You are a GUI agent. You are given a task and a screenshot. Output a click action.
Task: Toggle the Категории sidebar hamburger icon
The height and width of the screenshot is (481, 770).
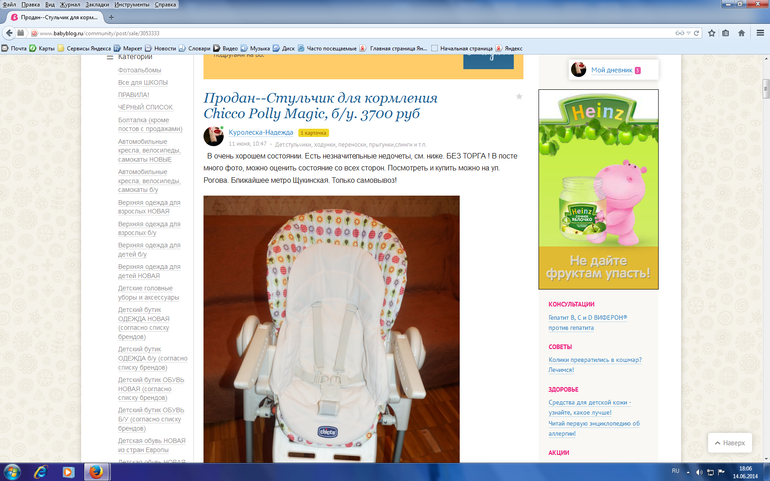tap(110, 57)
